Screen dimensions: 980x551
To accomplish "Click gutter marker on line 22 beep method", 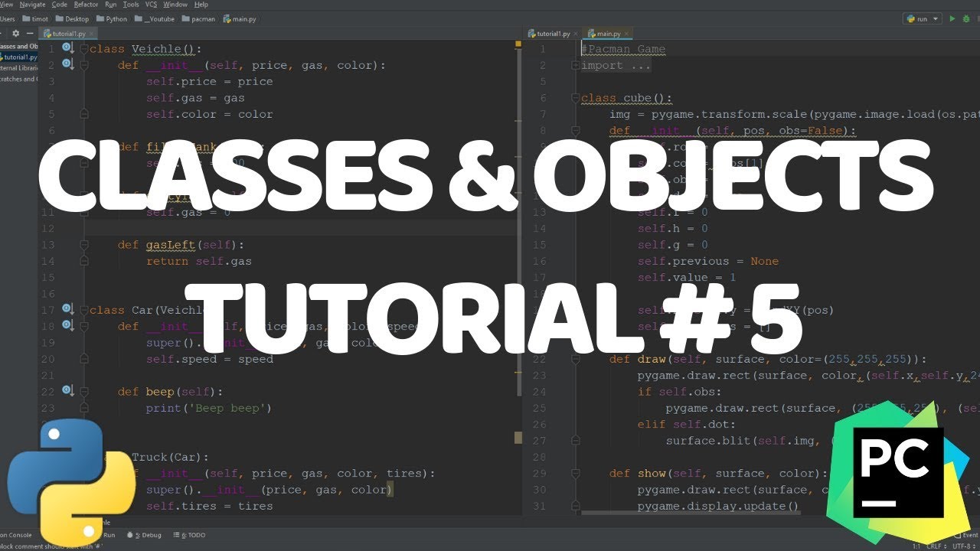I will click(x=67, y=391).
